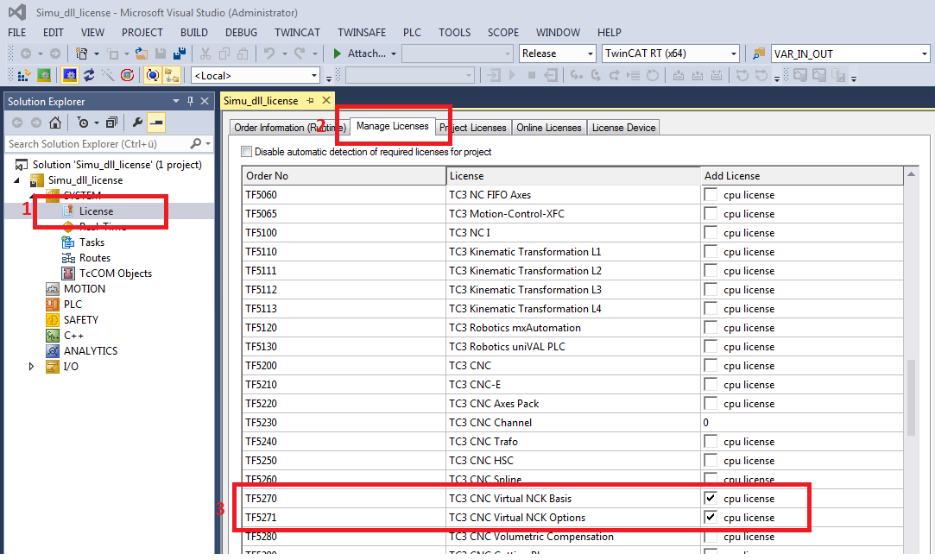
Task: Open the Release configuration dropdown
Action: pyautogui.click(x=591, y=53)
